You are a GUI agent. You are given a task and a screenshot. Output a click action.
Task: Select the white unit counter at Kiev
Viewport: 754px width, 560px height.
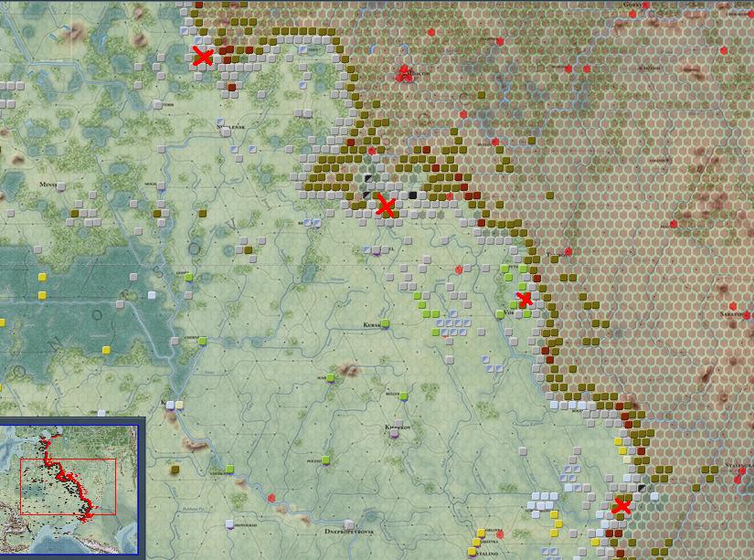(x=170, y=406)
